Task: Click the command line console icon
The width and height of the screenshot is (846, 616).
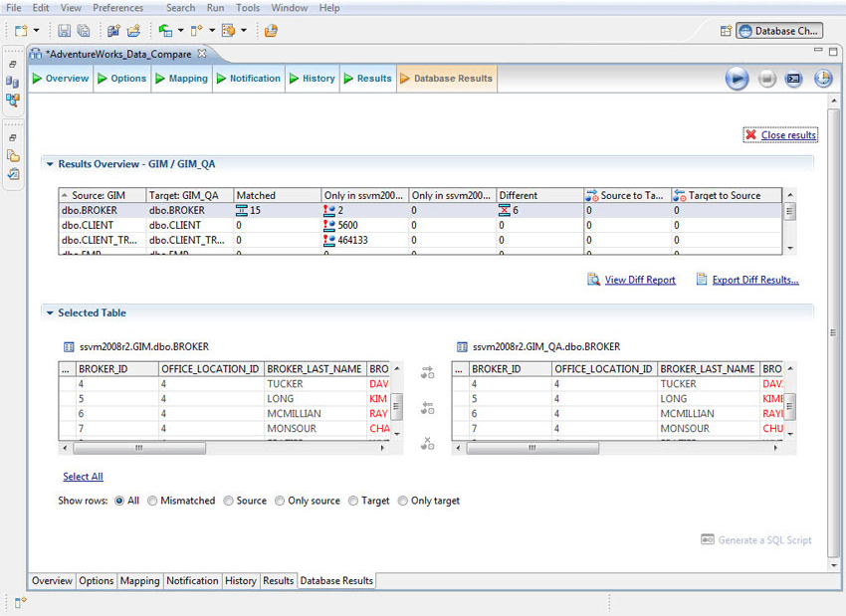Action: point(793,79)
